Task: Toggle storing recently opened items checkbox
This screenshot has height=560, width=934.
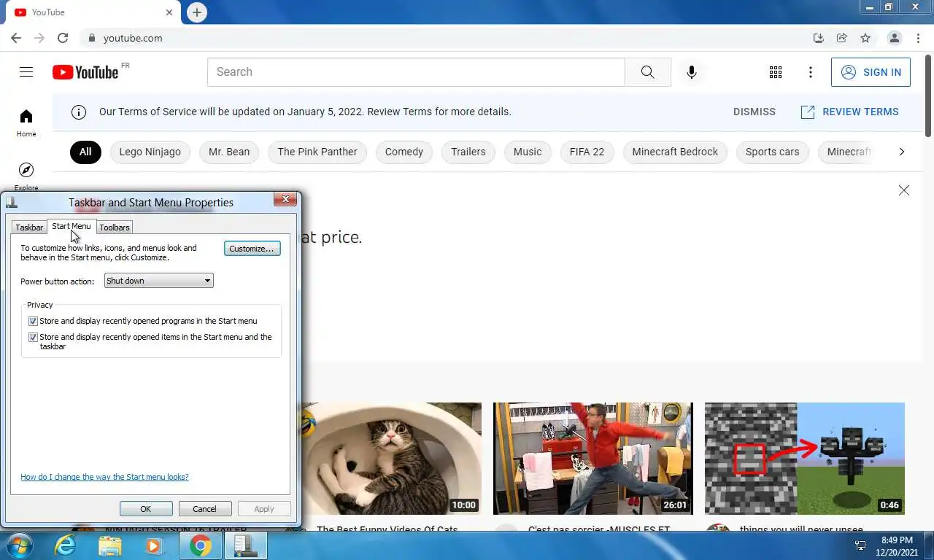Action: pos(33,337)
